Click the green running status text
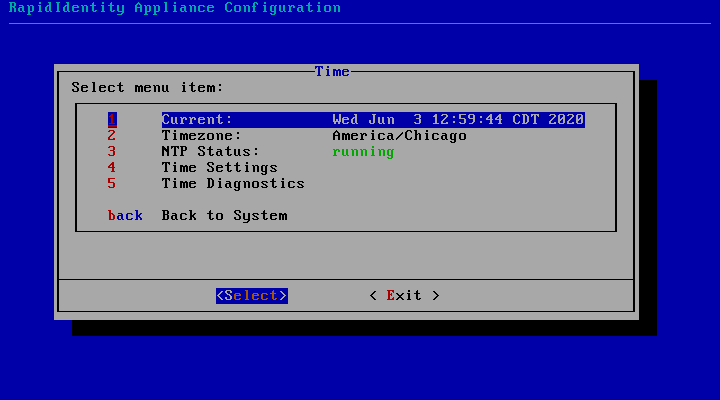 coord(363,152)
